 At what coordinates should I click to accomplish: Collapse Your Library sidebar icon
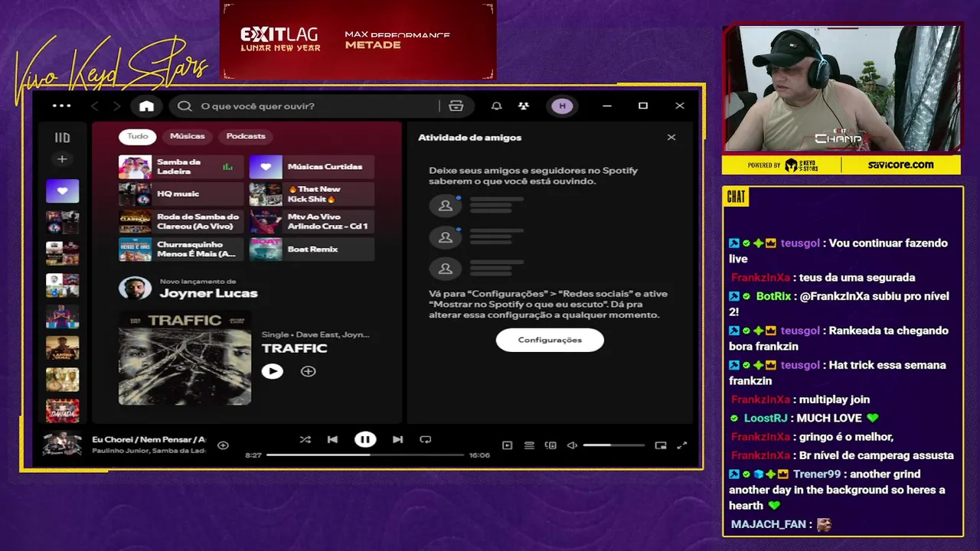pyautogui.click(x=62, y=138)
